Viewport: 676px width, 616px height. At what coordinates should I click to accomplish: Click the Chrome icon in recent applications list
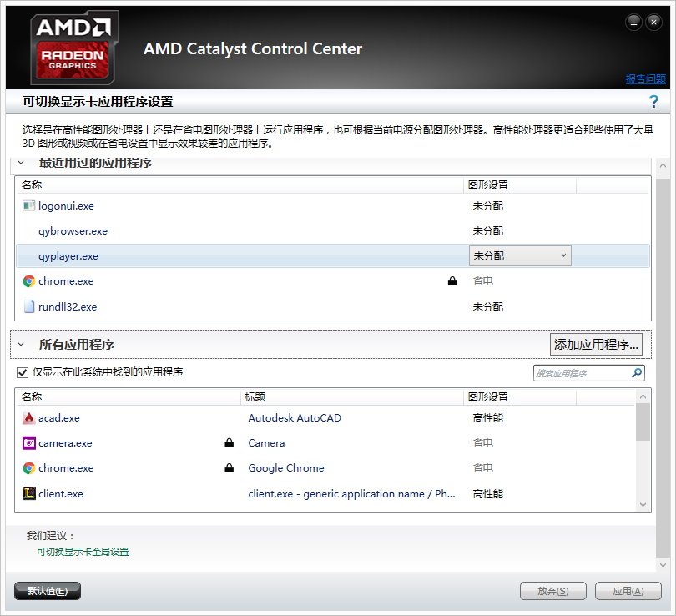pos(29,281)
